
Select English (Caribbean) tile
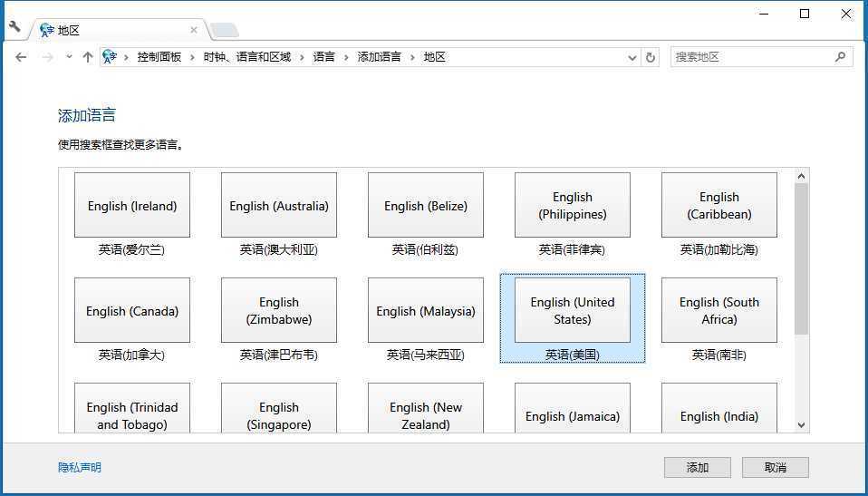pyautogui.click(x=719, y=205)
